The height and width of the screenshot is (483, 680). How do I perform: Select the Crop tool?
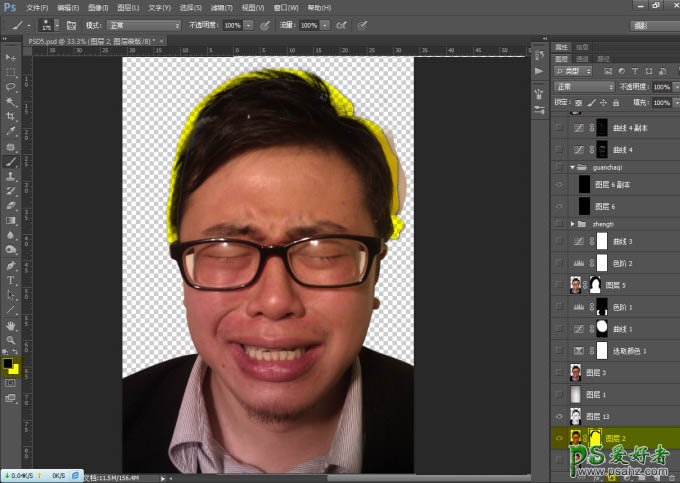pos(11,116)
